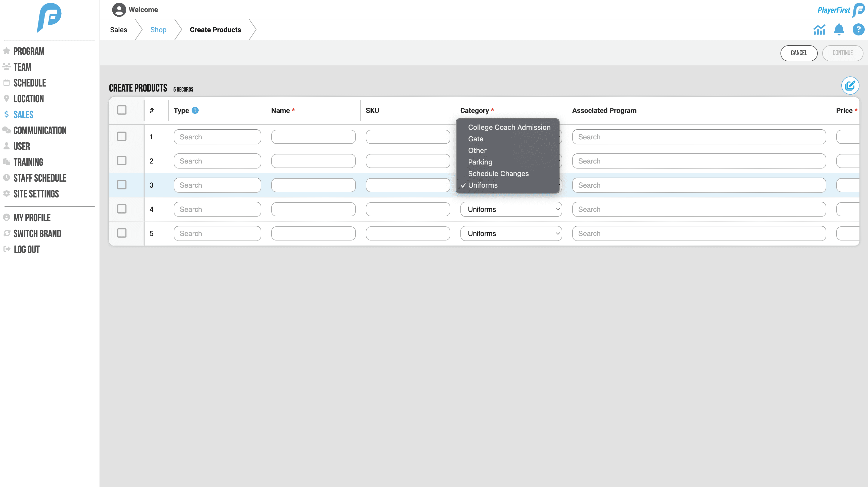This screenshot has height=487, width=868.
Task: Open the Communication sidebar menu
Action: pyautogui.click(x=40, y=130)
